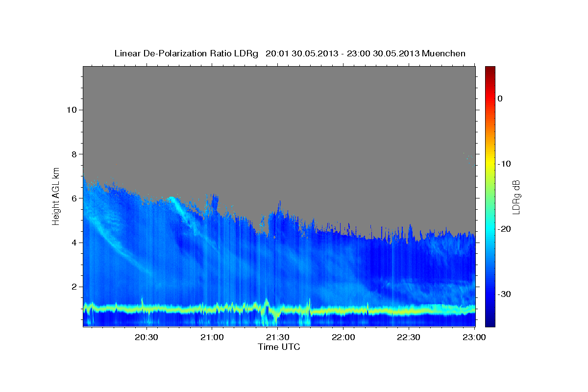
Task: Click the 21:00 time tick label
Action: pyautogui.click(x=213, y=338)
